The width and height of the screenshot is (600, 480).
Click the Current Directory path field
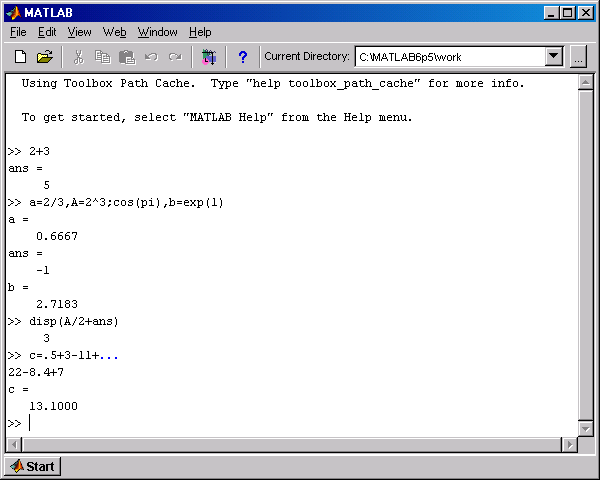[450, 57]
